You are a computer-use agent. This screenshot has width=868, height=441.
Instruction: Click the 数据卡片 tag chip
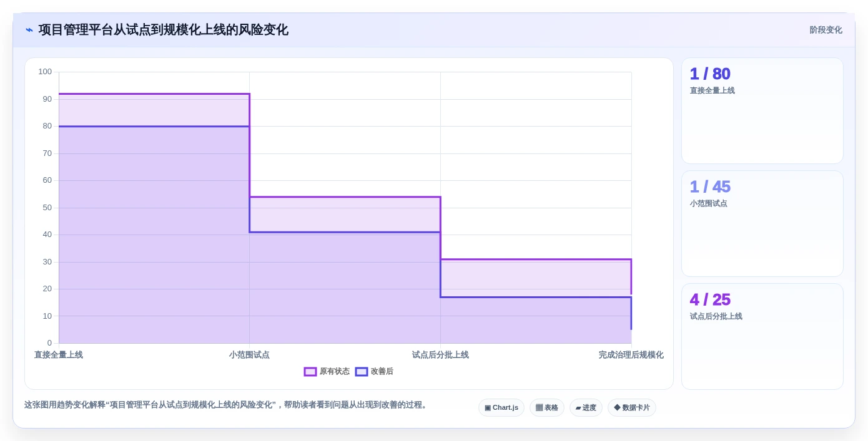click(x=632, y=408)
